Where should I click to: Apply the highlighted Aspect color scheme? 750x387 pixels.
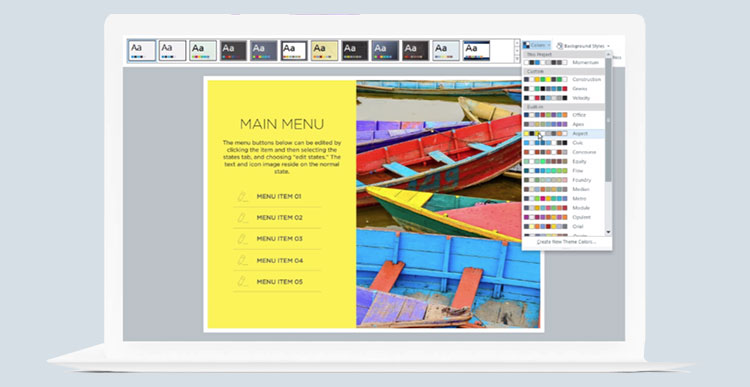pos(563,133)
